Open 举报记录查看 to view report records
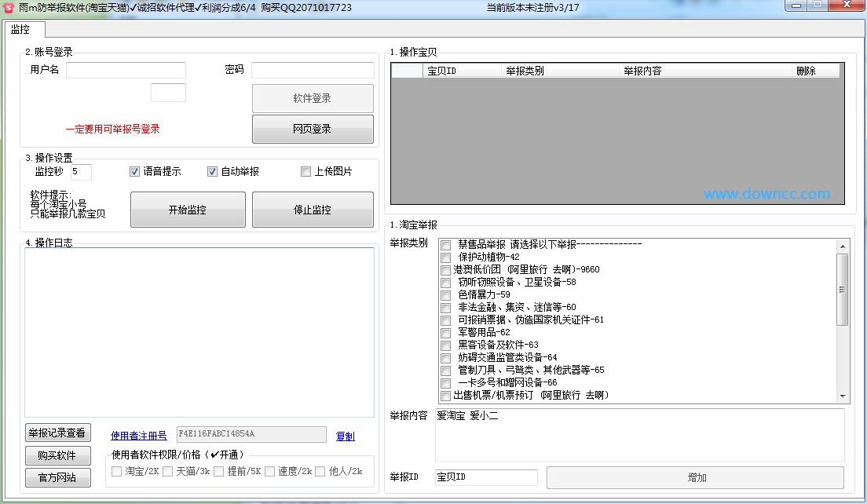867x504 pixels. point(57,432)
